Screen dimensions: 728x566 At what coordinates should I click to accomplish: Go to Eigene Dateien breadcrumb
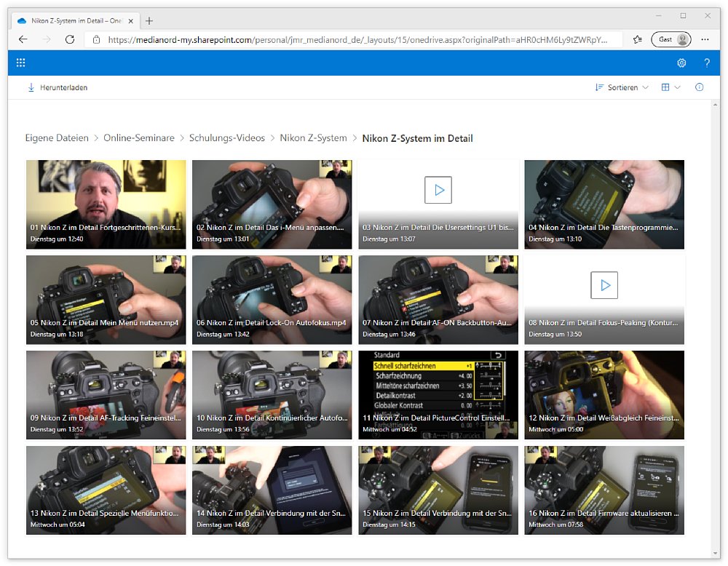[x=57, y=137]
